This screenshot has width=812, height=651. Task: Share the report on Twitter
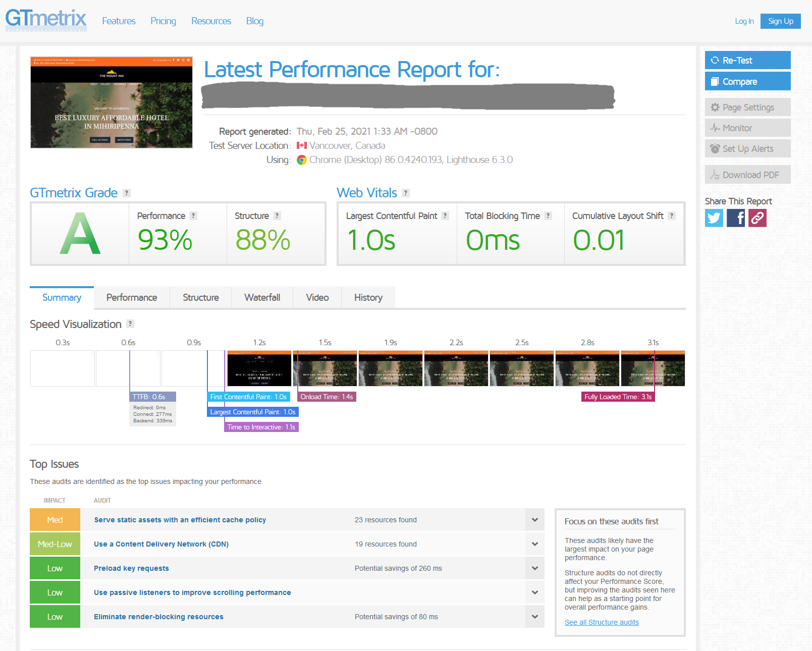click(x=714, y=218)
